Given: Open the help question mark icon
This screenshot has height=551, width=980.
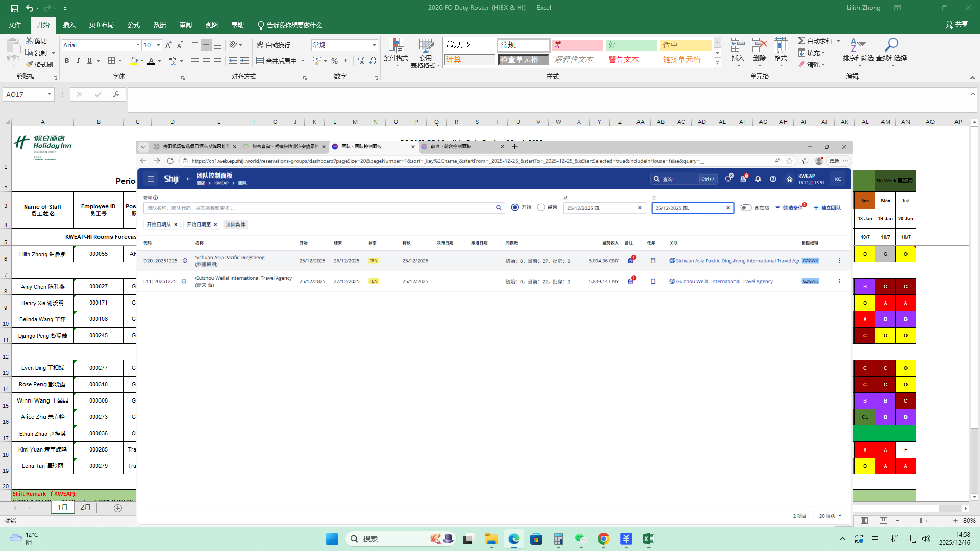Looking at the screenshot, I should pos(773,179).
